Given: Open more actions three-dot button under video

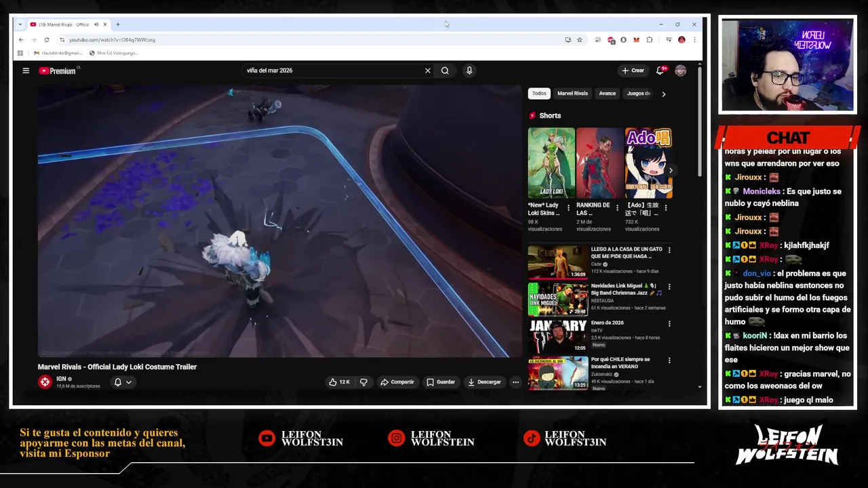Looking at the screenshot, I should (x=515, y=382).
